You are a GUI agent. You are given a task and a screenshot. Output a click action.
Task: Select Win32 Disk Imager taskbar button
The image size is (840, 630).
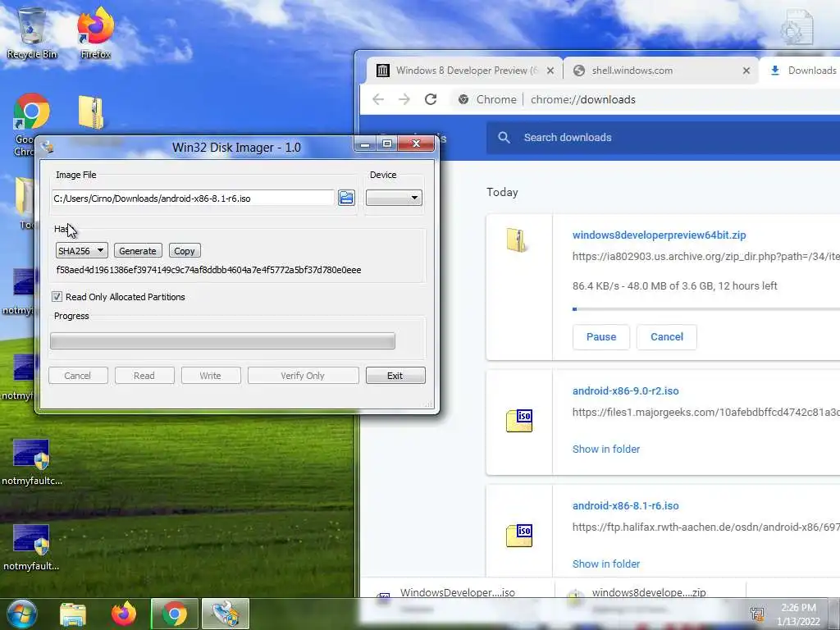tap(225, 614)
